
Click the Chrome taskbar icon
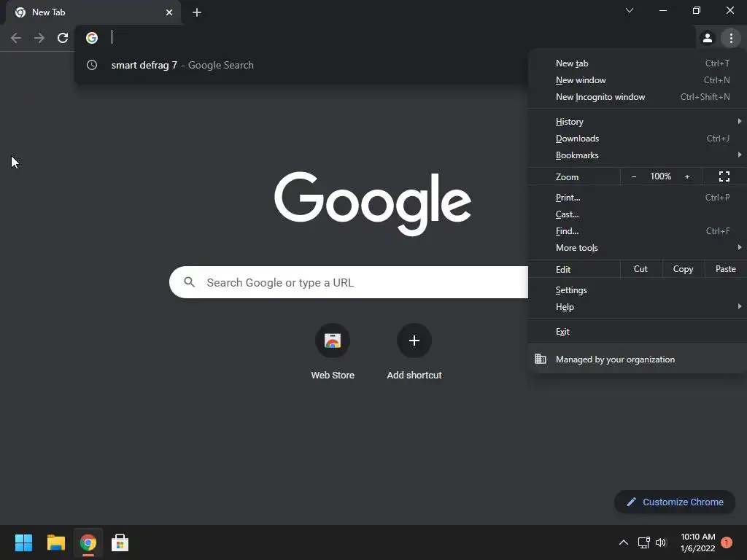[88, 542]
